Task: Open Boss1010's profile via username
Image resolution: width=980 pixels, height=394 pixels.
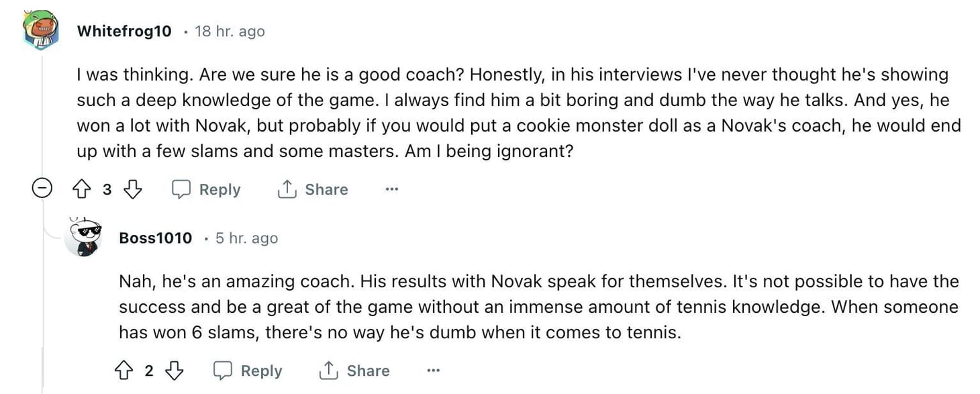Action: click(155, 238)
